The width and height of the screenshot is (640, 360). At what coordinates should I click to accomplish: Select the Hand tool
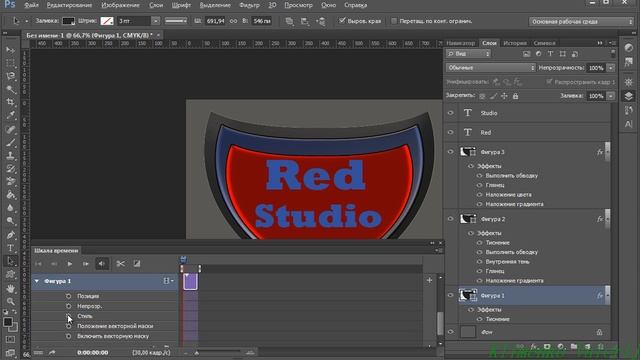10,288
